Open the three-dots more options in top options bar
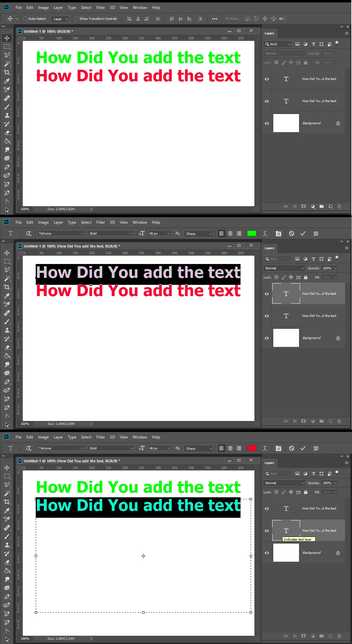 215,19
